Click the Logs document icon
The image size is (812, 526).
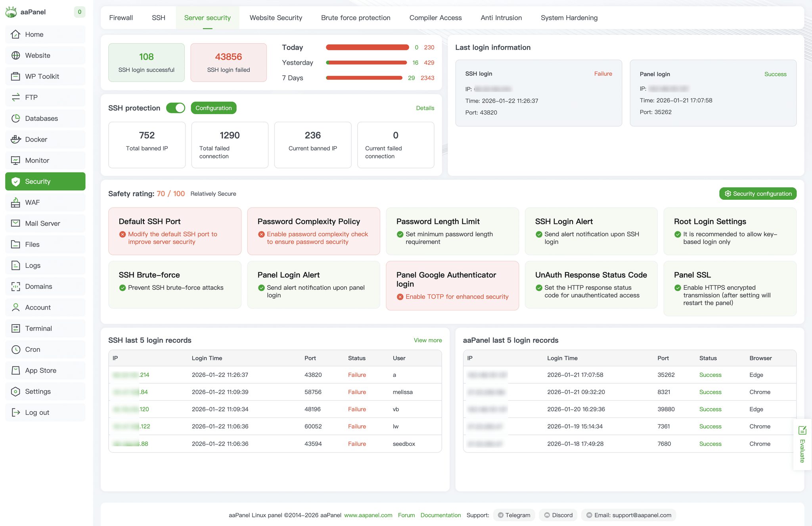coord(15,266)
